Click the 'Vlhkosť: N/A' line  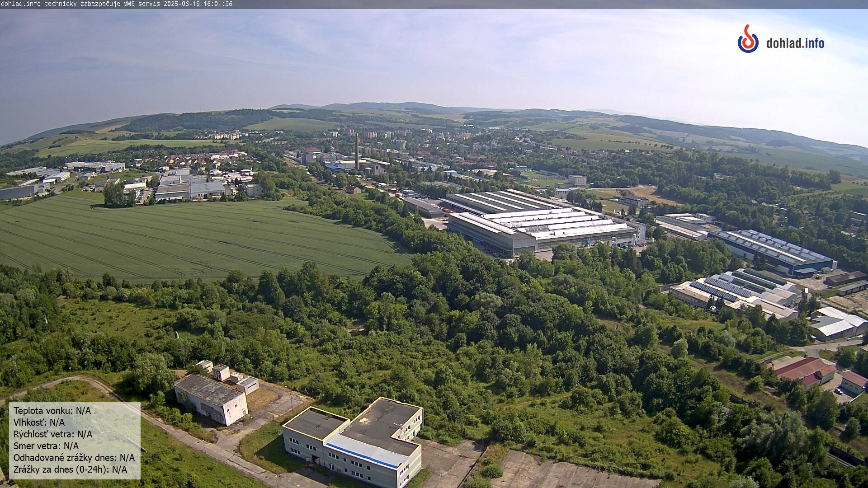pos(39,422)
